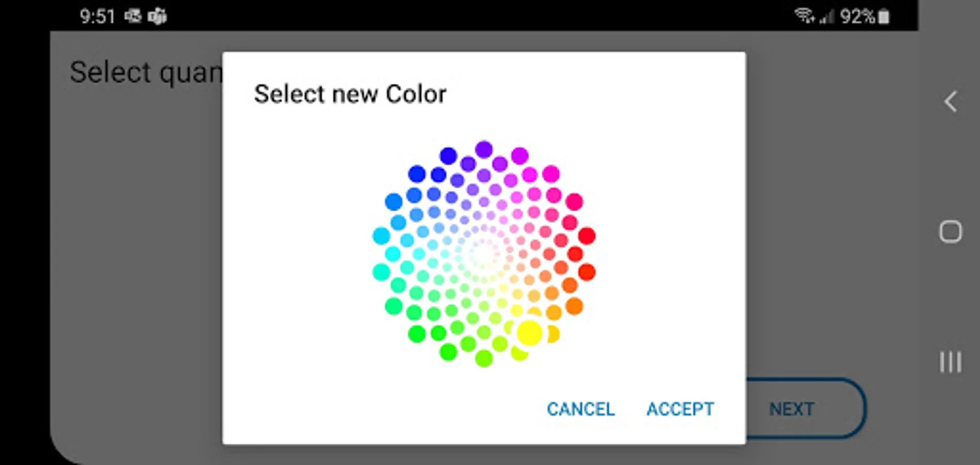Click the CANCEL button
980x465 pixels.
click(581, 409)
